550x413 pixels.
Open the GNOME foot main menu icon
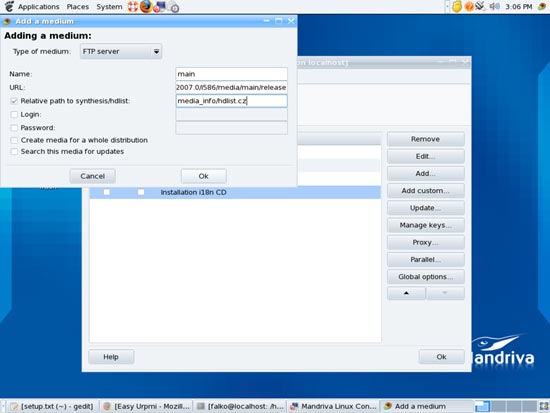coord(8,6)
